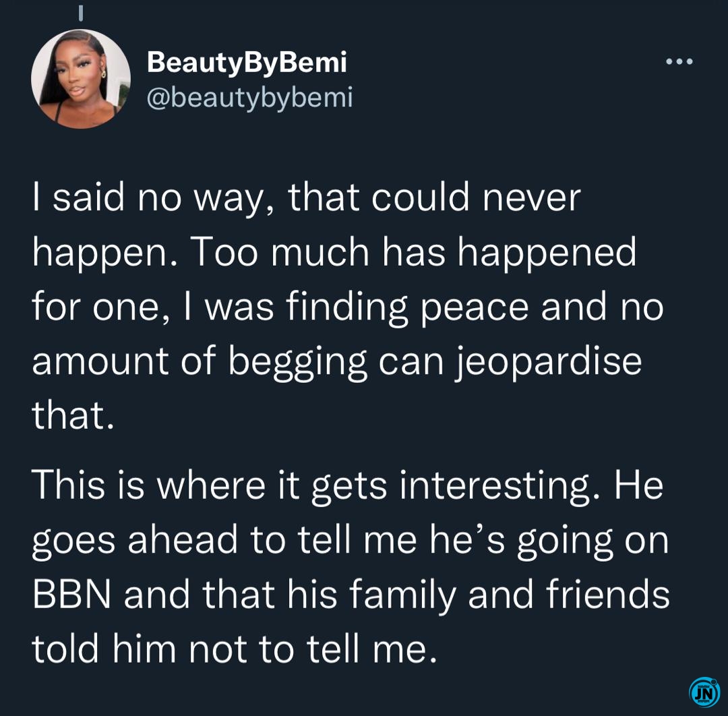Image resolution: width=728 pixels, height=716 pixels.
Task: Click the word "amount" in the tweet
Action: [x=100, y=362]
